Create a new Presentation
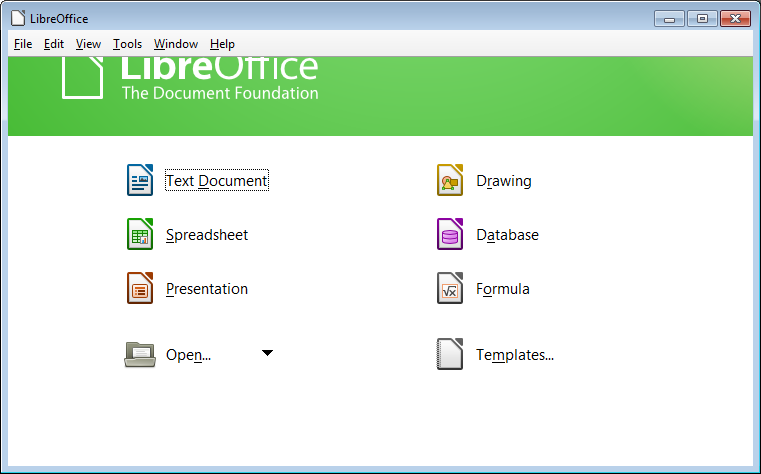761x474 pixels. [x=207, y=289]
